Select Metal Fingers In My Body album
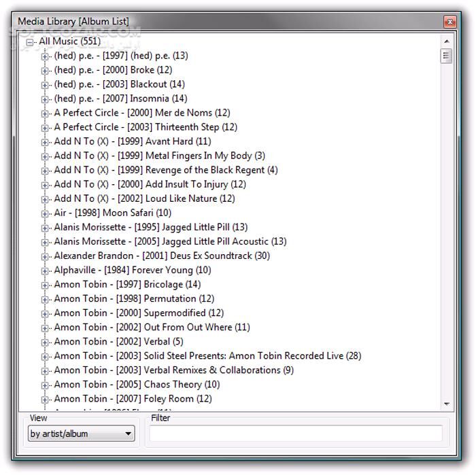 pos(160,156)
